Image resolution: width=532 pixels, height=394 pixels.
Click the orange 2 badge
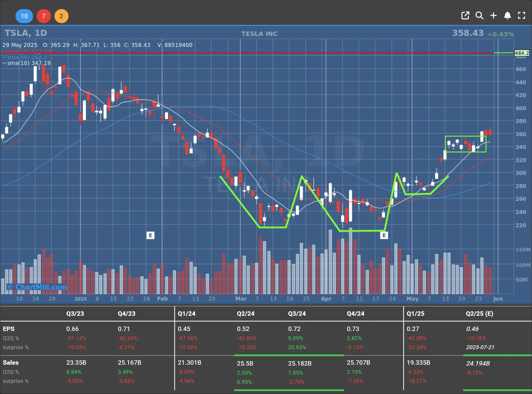(61, 16)
